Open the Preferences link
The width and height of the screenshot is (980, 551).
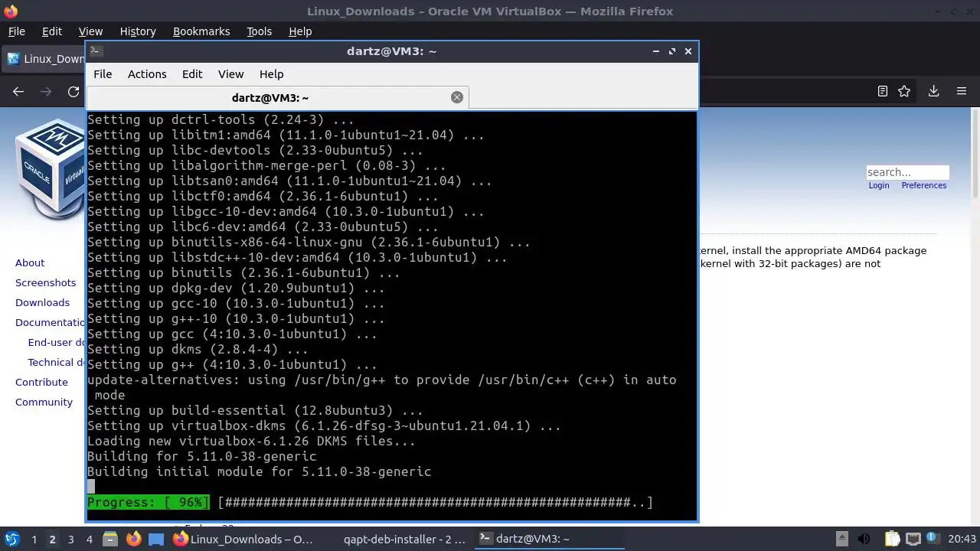click(924, 185)
